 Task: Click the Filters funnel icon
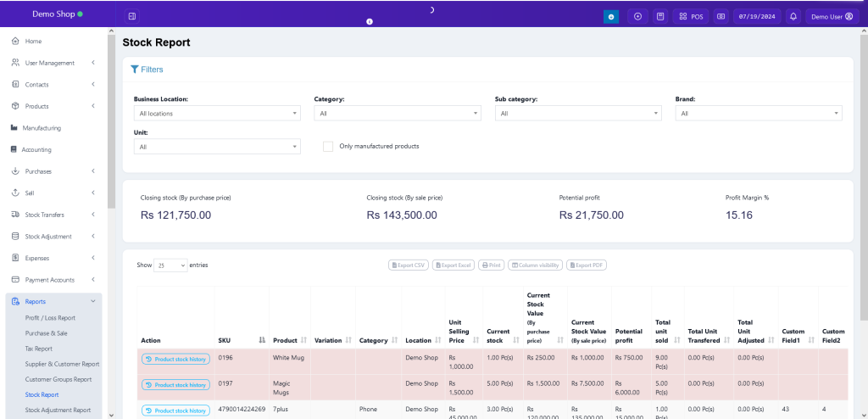135,70
